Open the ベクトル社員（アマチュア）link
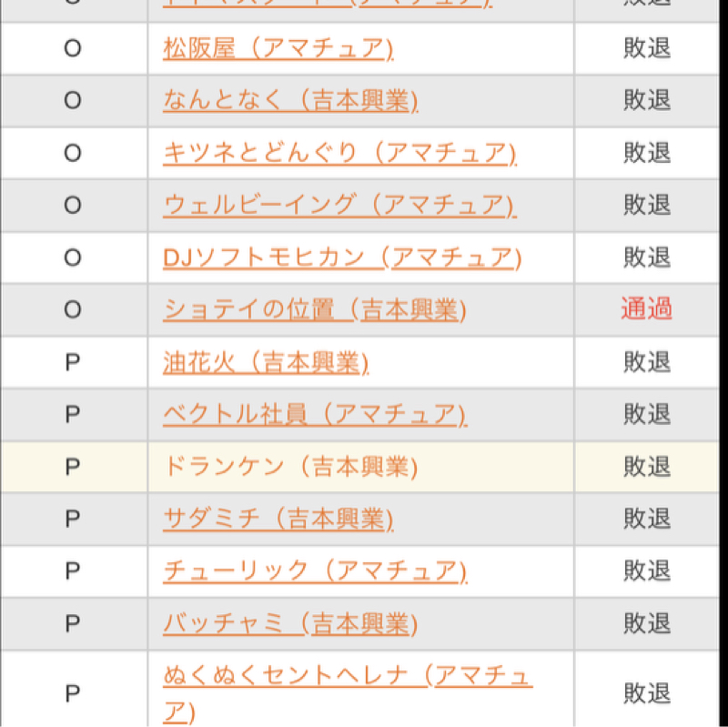The height and width of the screenshot is (727, 728). pos(315,414)
